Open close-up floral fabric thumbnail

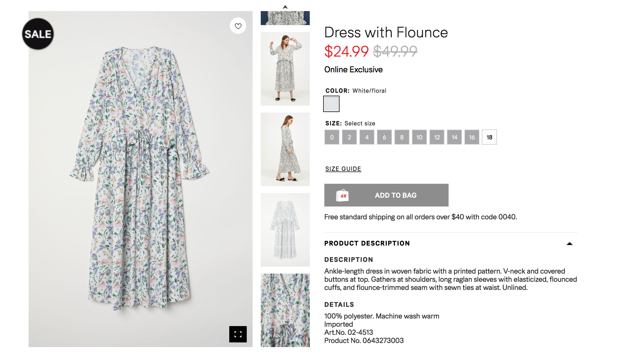coord(285,310)
